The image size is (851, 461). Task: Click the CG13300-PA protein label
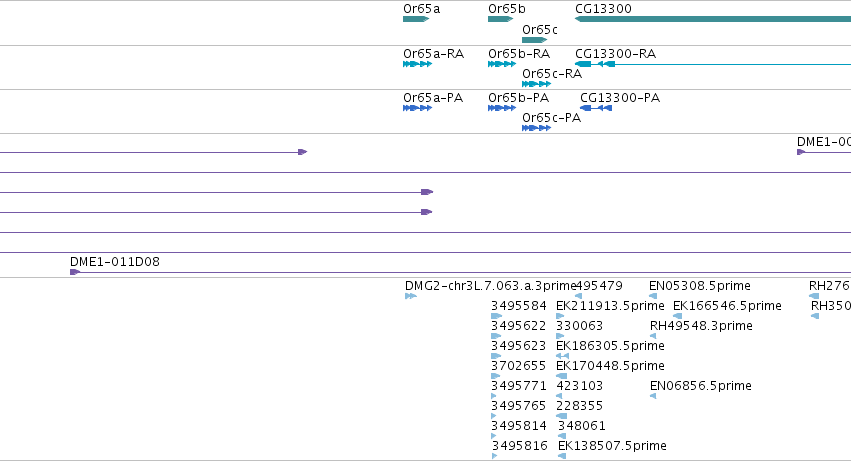click(x=620, y=98)
